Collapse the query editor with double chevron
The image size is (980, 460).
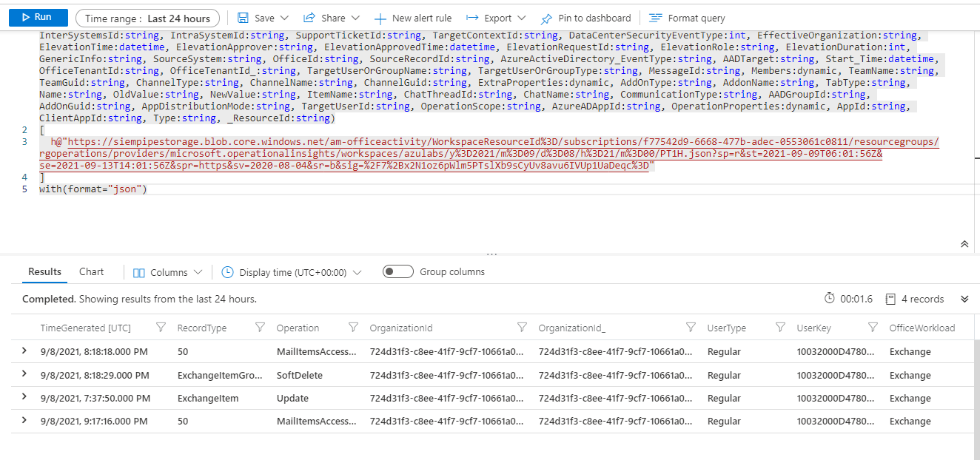(x=964, y=243)
